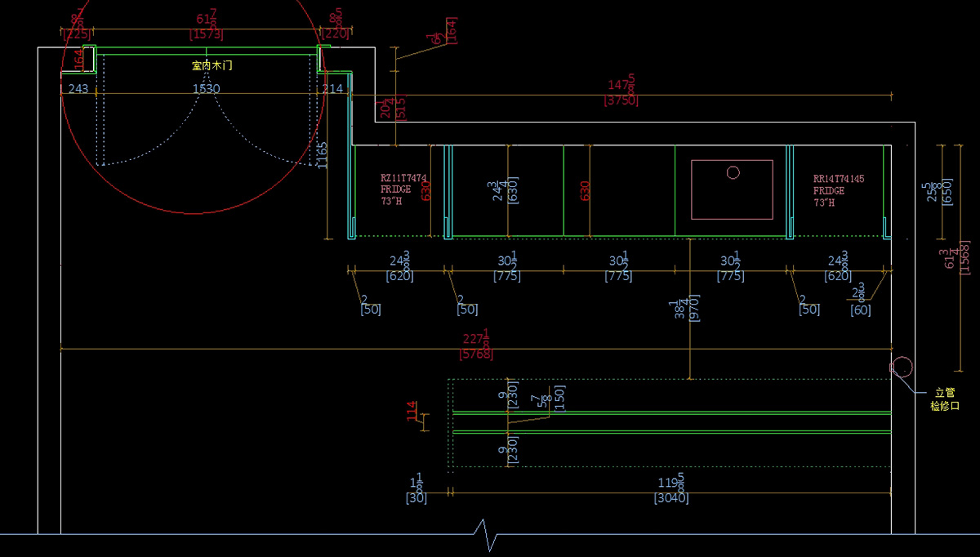
Task: Select the RR14T74145 FRIDGE text label
Action: point(839,190)
